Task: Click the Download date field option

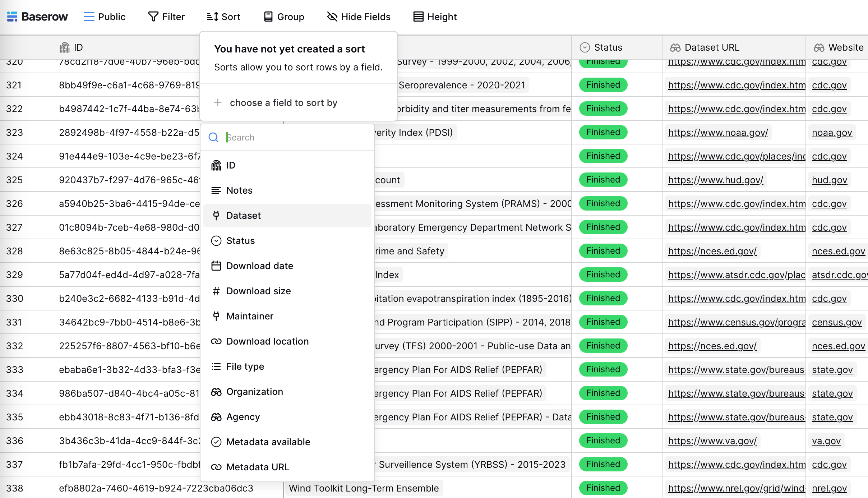Action: pyautogui.click(x=259, y=266)
